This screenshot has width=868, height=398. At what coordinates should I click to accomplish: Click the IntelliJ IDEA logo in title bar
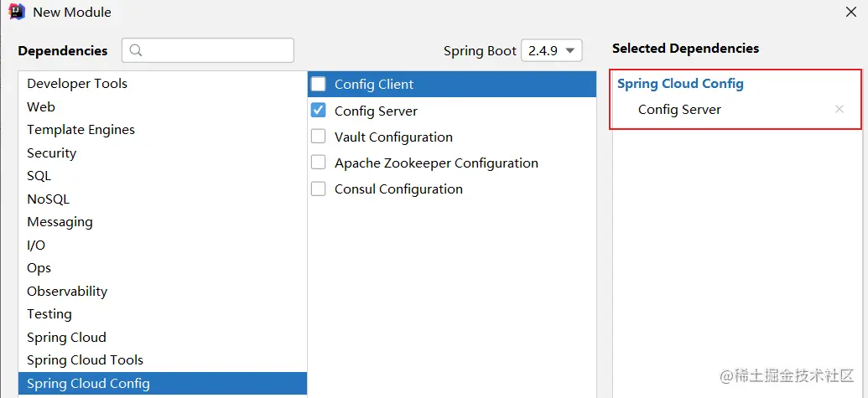[x=17, y=11]
